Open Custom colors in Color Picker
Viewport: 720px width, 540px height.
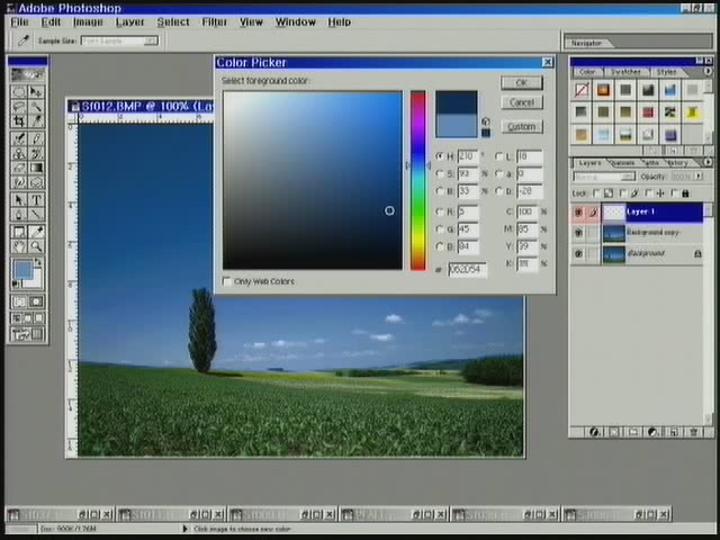(522, 126)
